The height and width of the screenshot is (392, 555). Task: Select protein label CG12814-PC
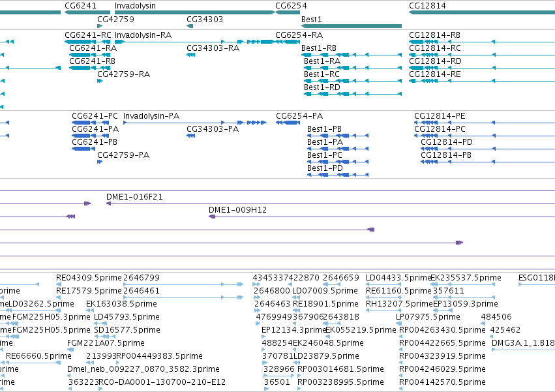pos(440,129)
